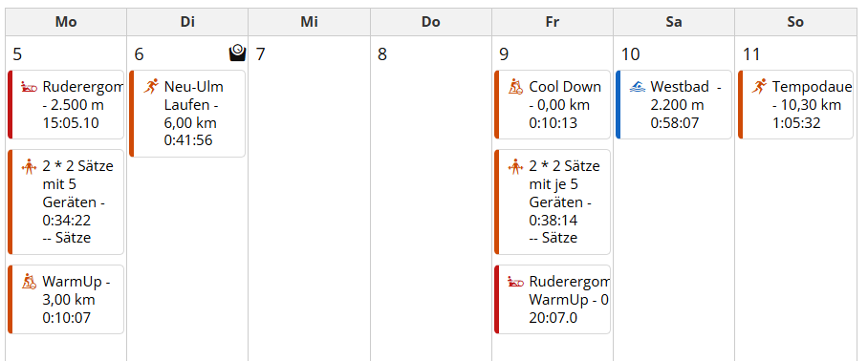Click the rowing icon on Monday's Ruderergometer entry
This screenshot has height=361, width=868.
click(x=29, y=87)
